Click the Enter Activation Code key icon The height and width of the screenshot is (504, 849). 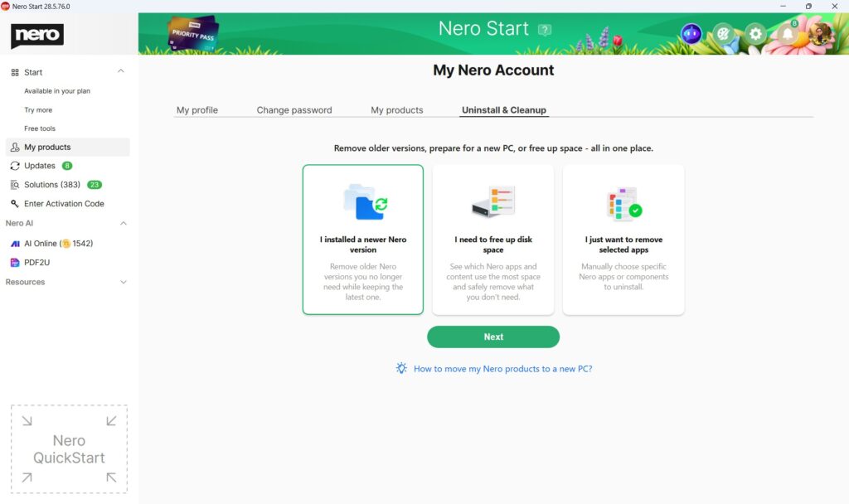click(x=15, y=204)
